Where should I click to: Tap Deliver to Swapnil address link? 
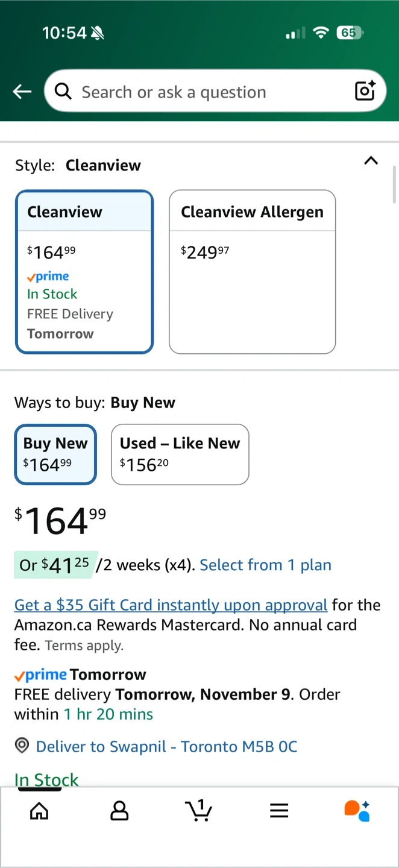pos(166,746)
